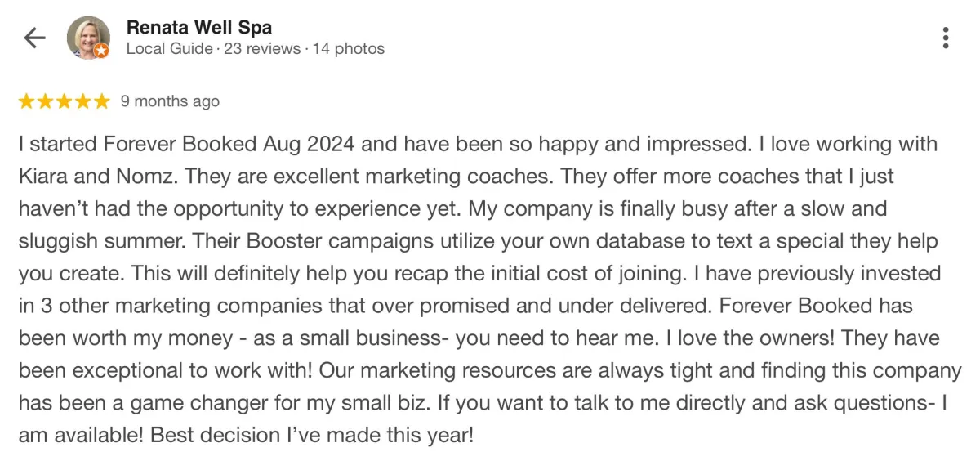Select the fifth yellow rating star
The image size is (980, 461).
coord(101,101)
